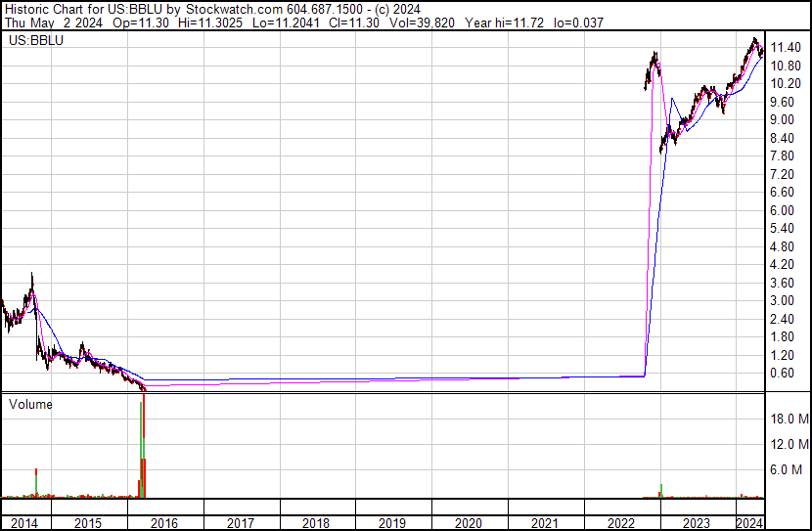Click the 1.80 price axis label
Image resolution: width=812 pixels, height=531 pixels.
coord(782,337)
